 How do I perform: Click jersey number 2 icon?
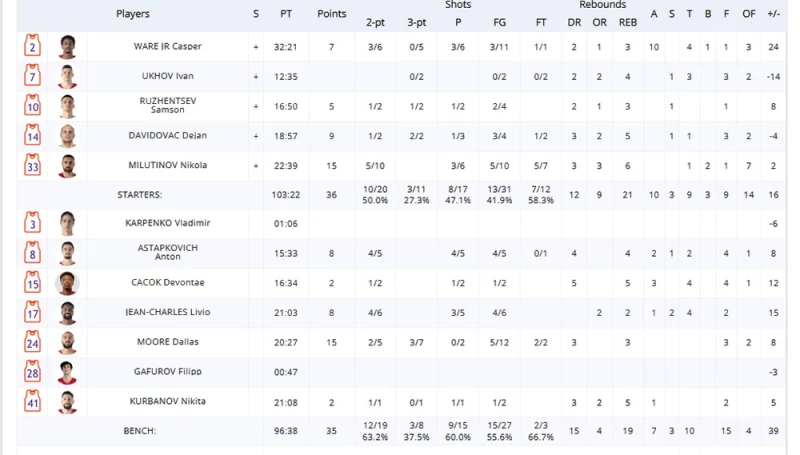click(33, 46)
